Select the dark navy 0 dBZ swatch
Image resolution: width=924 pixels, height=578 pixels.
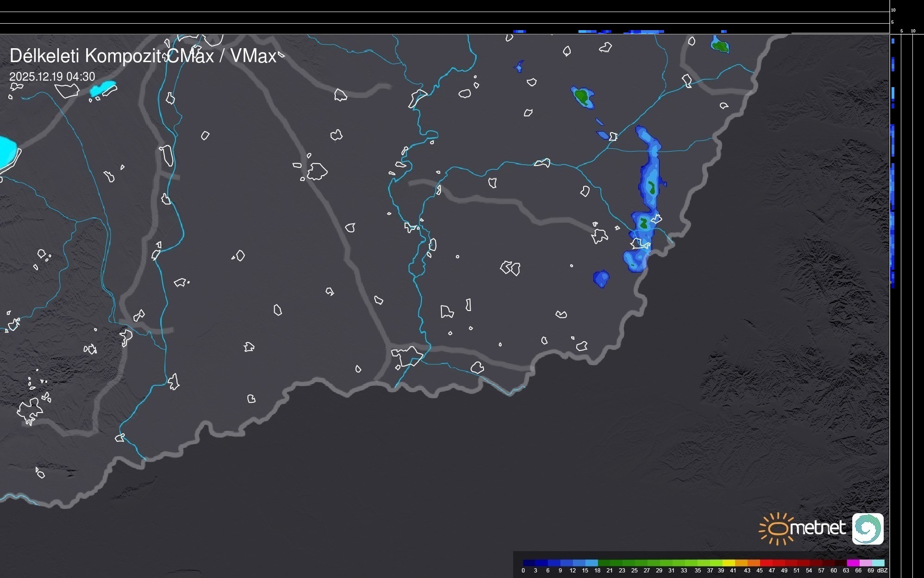529,563
